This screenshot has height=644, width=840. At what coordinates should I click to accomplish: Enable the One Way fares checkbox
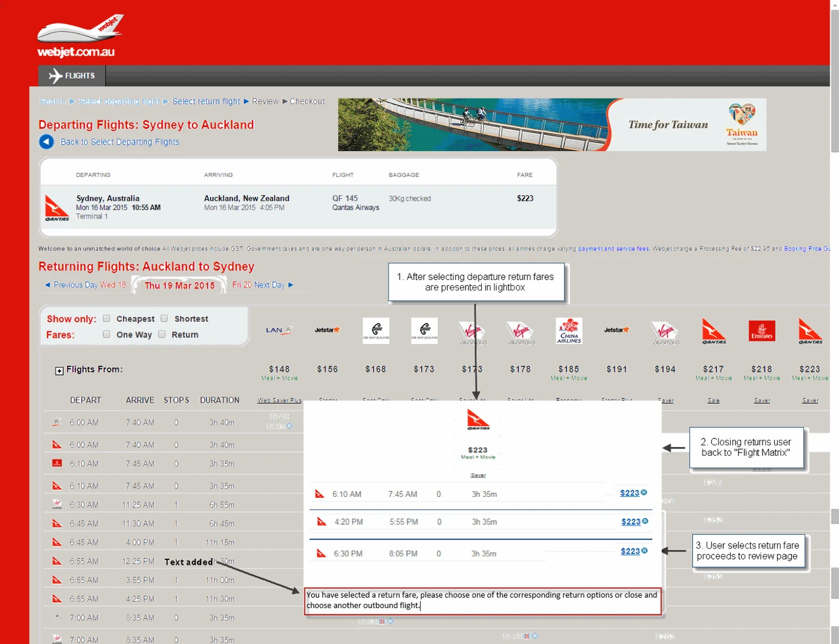pyautogui.click(x=106, y=334)
